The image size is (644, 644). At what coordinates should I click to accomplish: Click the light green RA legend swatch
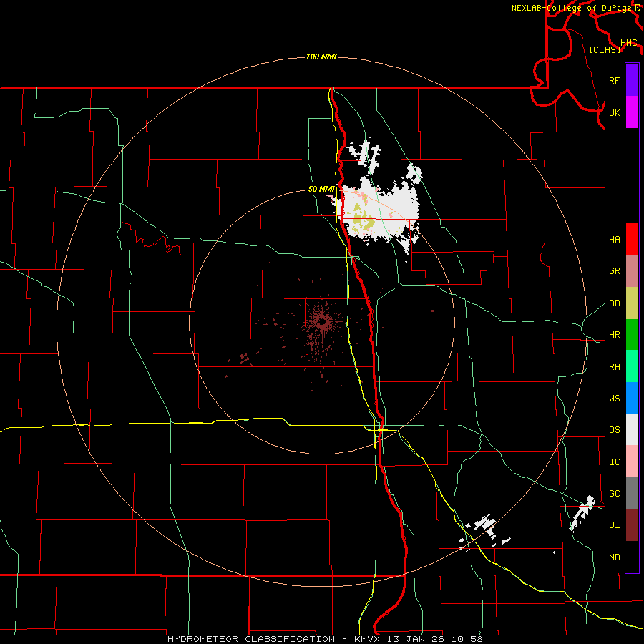[632, 366]
